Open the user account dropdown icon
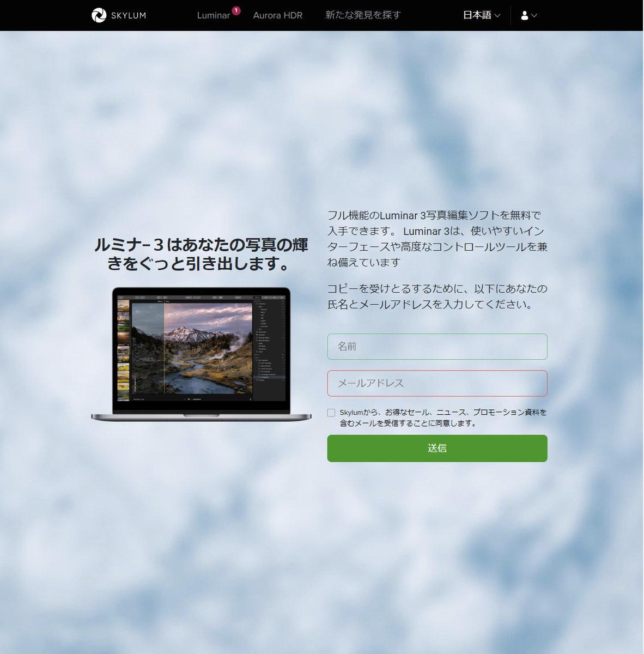Viewport: 644px width, 654px height. coord(528,16)
